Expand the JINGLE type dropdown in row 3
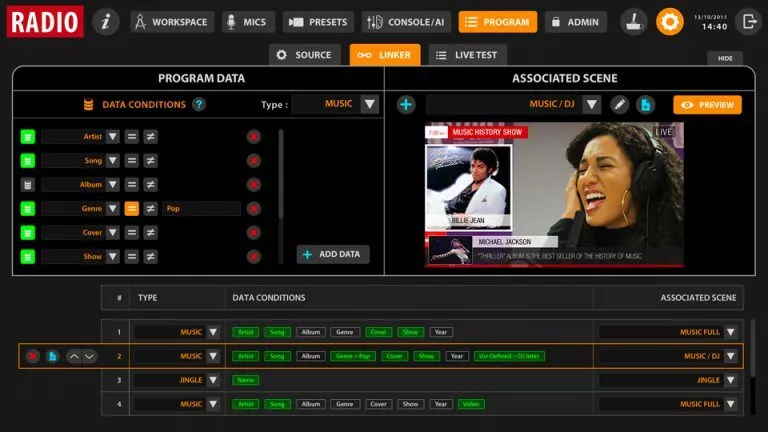Screen dimensions: 768x432 213,380
